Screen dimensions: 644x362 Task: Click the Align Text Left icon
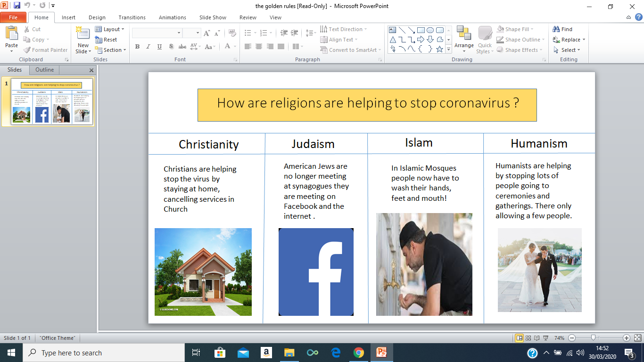point(248,47)
